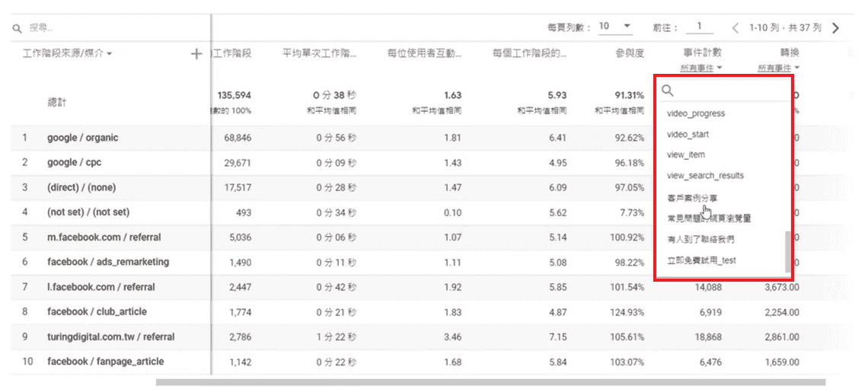
Task: Click the 轉換 column header
Action: tap(790, 54)
